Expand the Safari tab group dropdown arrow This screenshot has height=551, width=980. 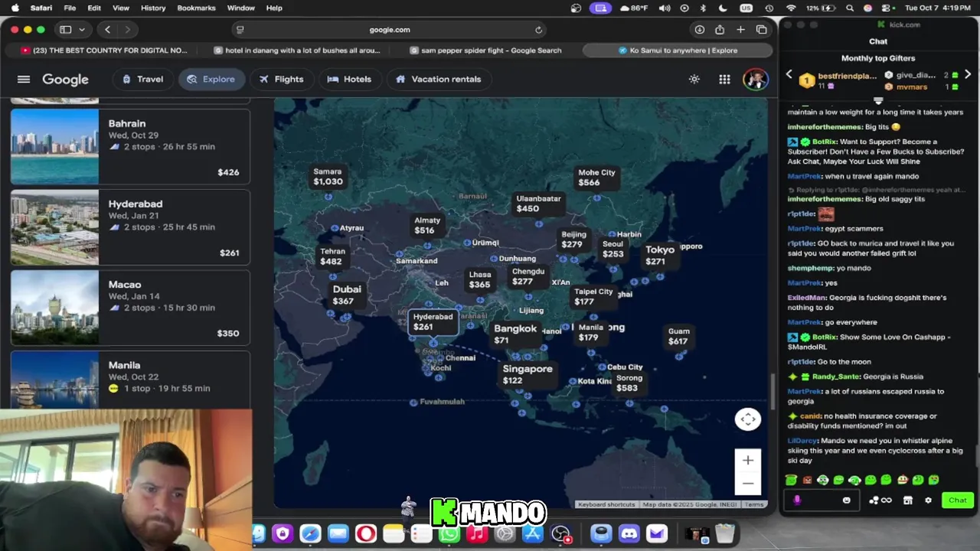[x=81, y=30]
